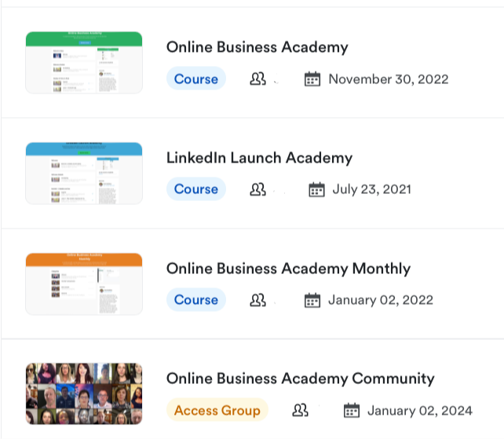Open Online Business Academy Monthly title
The image size is (504, 439).
(x=288, y=269)
